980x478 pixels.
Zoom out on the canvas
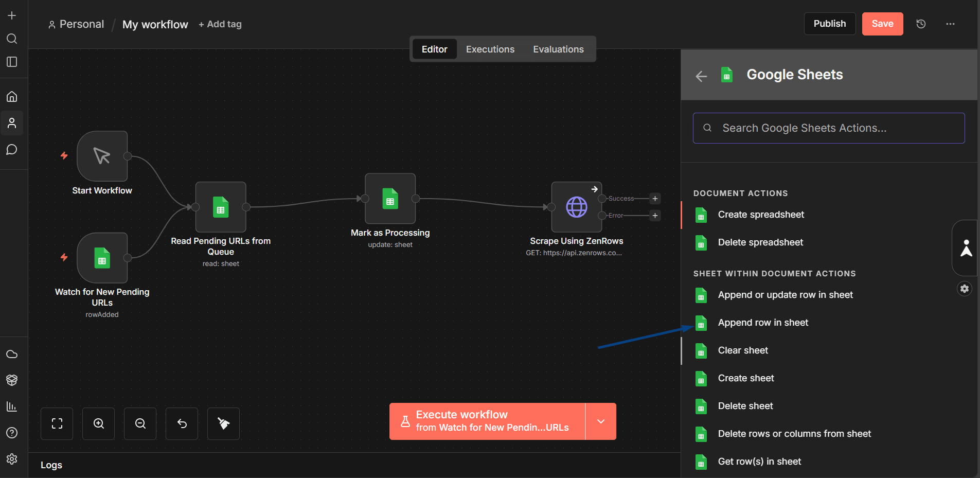tap(140, 423)
